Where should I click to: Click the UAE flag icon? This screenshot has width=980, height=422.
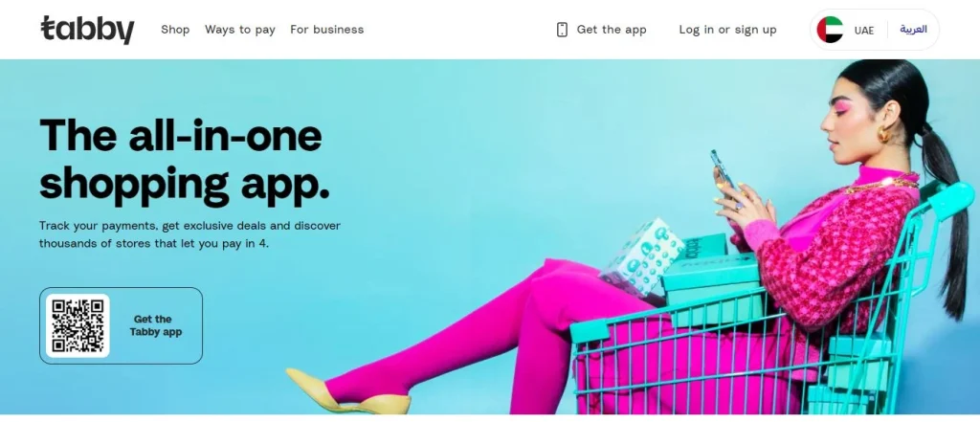pos(830,30)
